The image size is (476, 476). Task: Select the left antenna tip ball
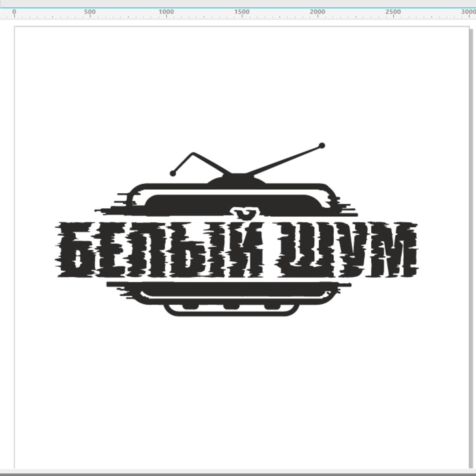point(173,173)
